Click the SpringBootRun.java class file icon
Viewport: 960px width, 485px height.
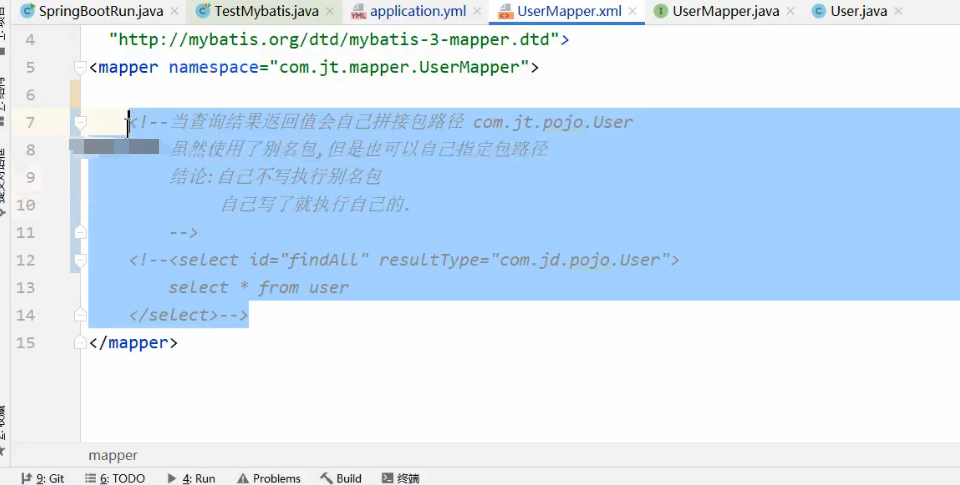28,11
